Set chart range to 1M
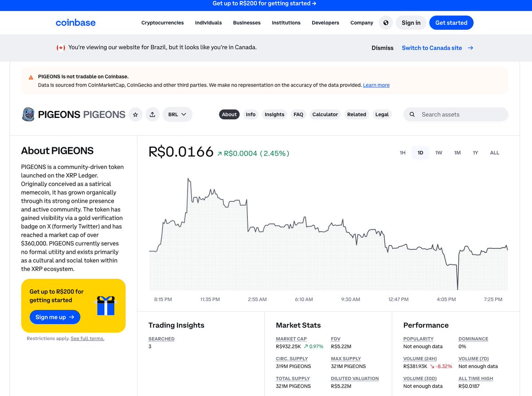The image size is (532, 396). (457, 153)
